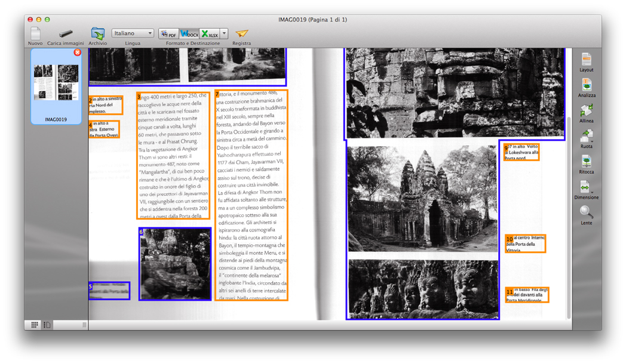Image resolution: width=626 pixels, height=364 pixels.
Task: Switch to thumbnail grid view
Action: pos(35,325)
